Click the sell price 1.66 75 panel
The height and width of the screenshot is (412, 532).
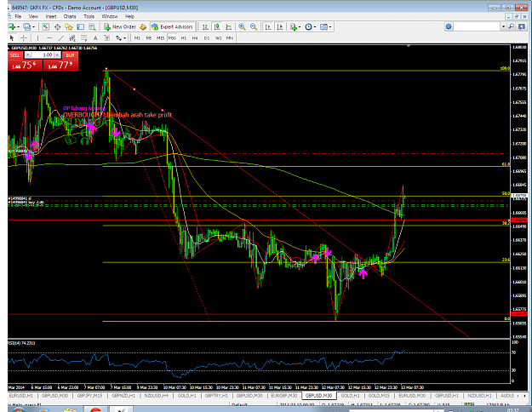[x=26, y=66]
